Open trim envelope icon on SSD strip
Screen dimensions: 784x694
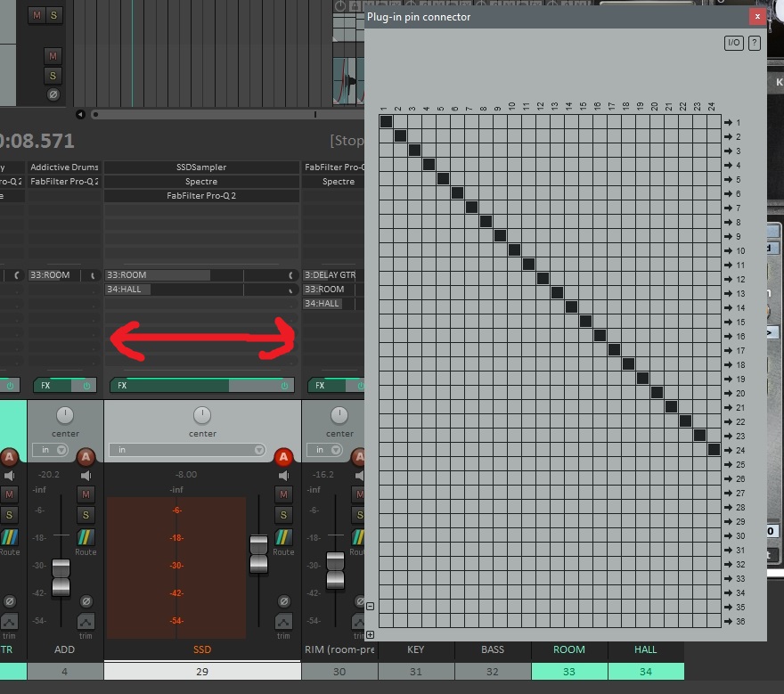[x=283, y=622]
